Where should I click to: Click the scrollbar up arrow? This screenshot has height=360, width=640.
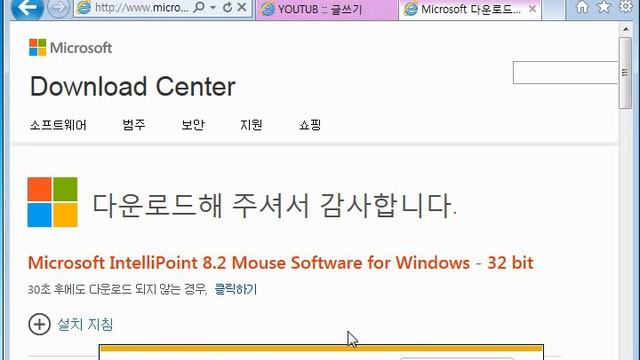click(626, 29)
